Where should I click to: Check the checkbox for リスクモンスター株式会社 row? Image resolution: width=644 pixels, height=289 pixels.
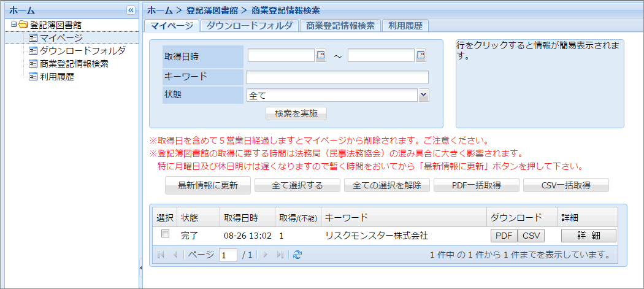[x=164, y=234]
